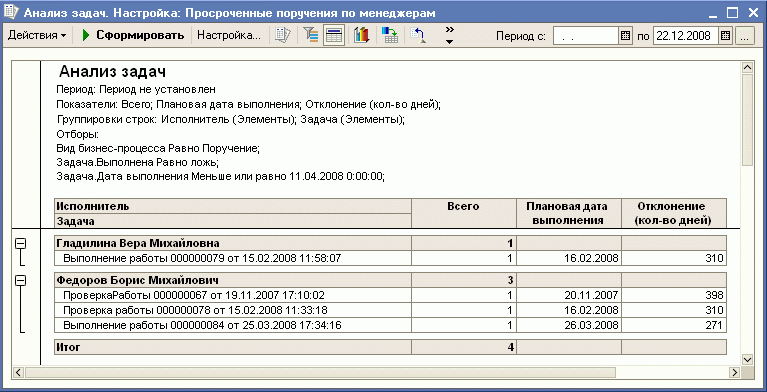Viewport: 767px width, 392px height.
Task: Click the period selection ellipsis button
Action: click(744, 36)
